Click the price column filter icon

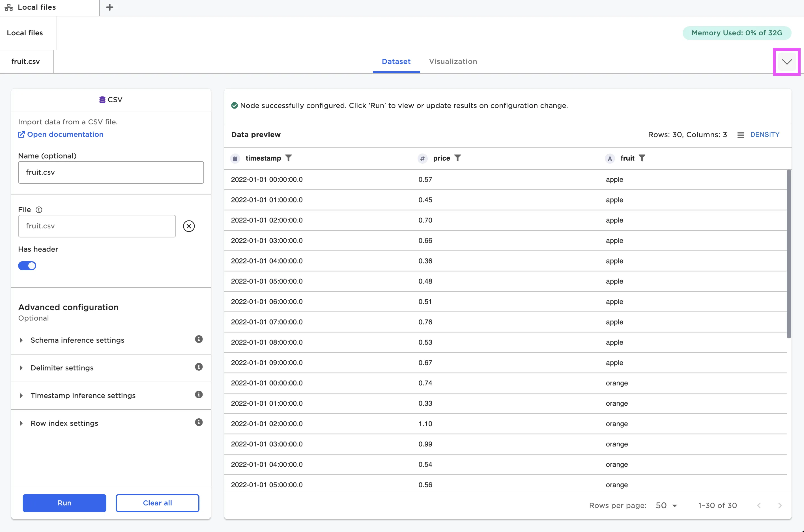(x=457, y=158)
